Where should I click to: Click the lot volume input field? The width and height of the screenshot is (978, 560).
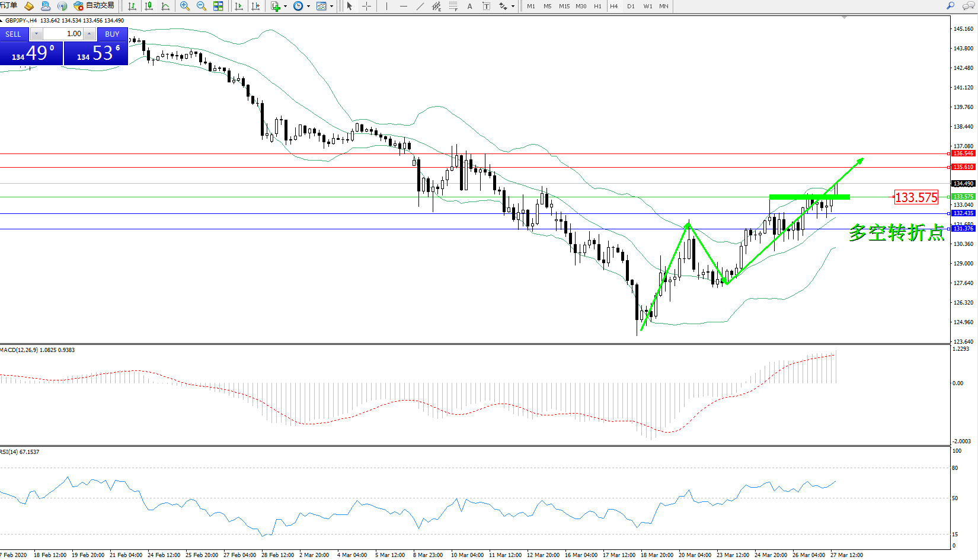63,34
